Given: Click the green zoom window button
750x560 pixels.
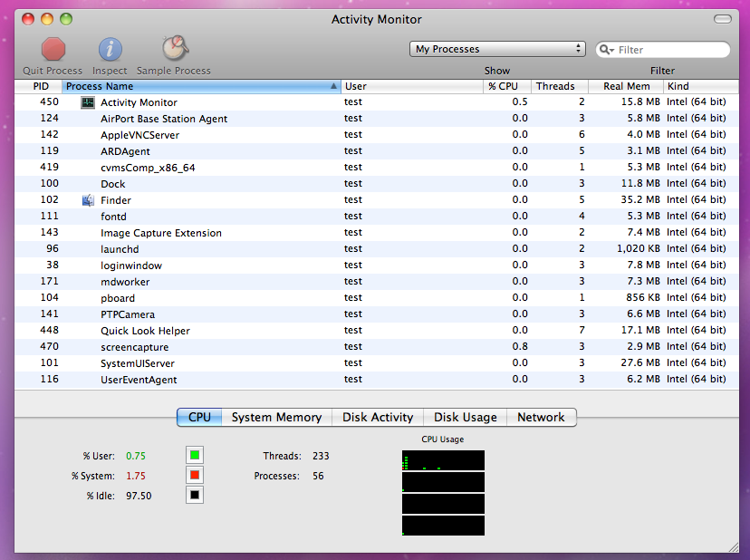Looking at the screenshot, I should pos(66,19).
